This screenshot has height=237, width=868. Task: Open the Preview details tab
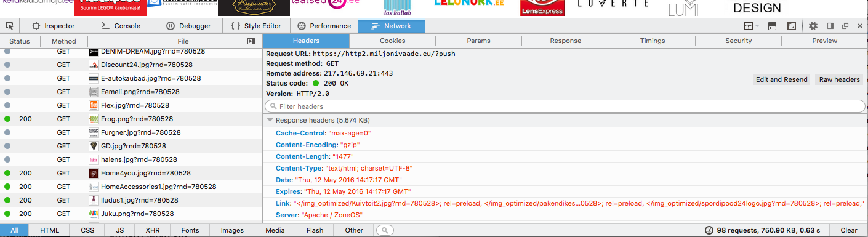pyautogui.click(x=824, y=41)
